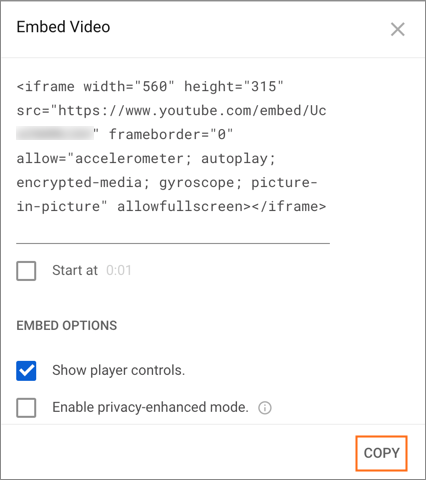Click the 0:01 start time field
Image resolution: width=426 pixels, height=480 pixels.
[119, 270]
